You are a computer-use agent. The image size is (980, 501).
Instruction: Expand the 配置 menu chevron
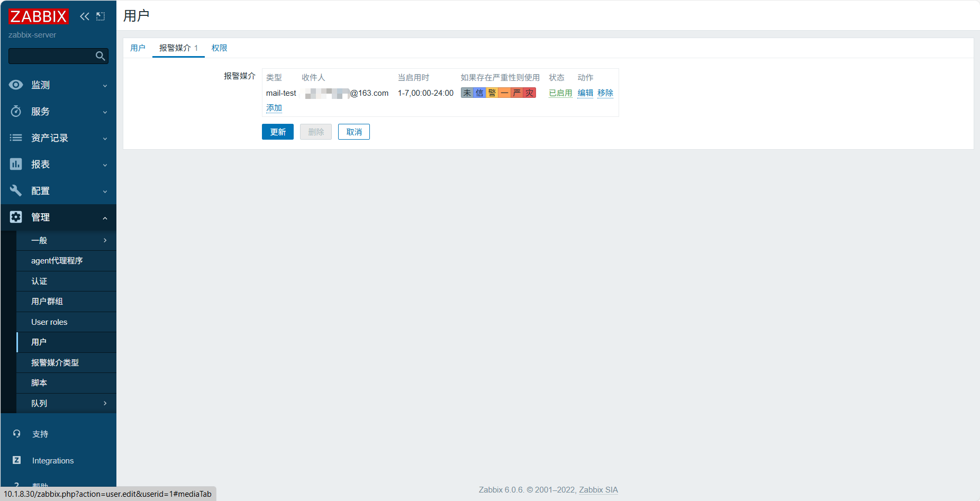(x=105, y=192)
